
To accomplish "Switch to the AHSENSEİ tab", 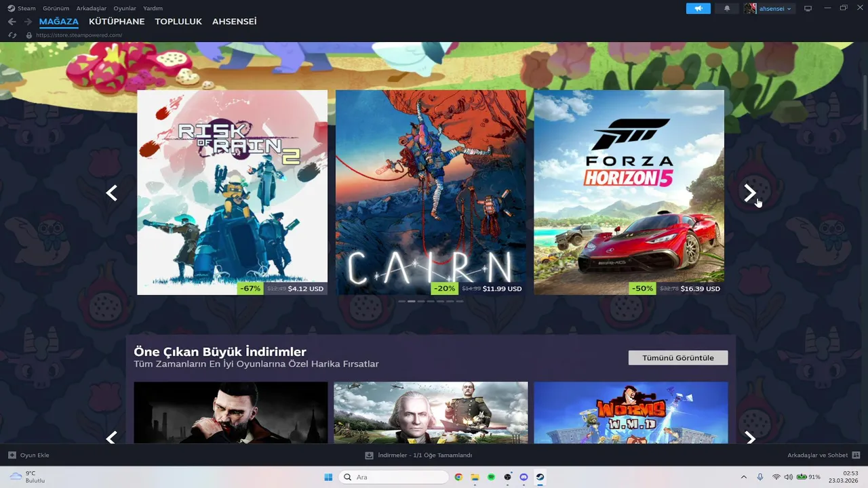I will click(x=234, y=22).
